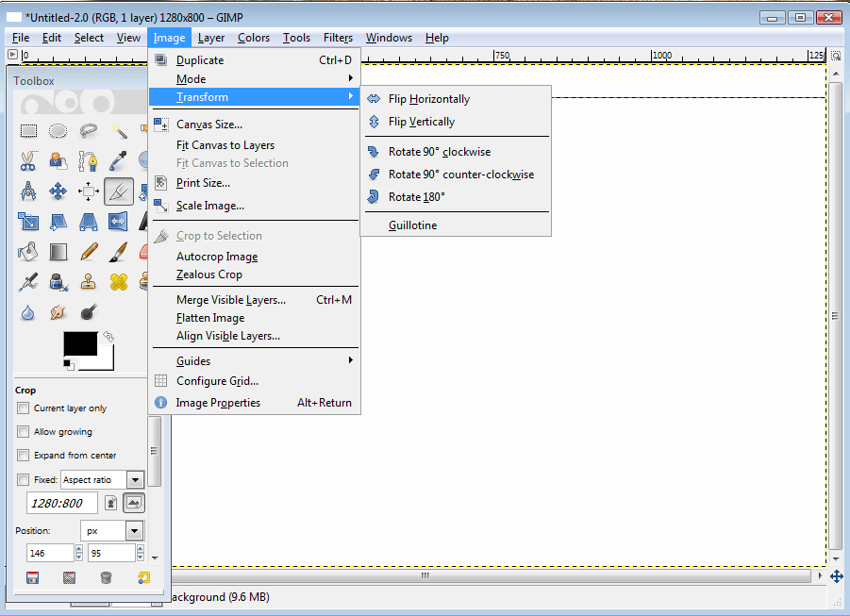This screenshot has height=616, width=850.
Task: Swap foreground and background colors
Action: [x=108, y=337]
